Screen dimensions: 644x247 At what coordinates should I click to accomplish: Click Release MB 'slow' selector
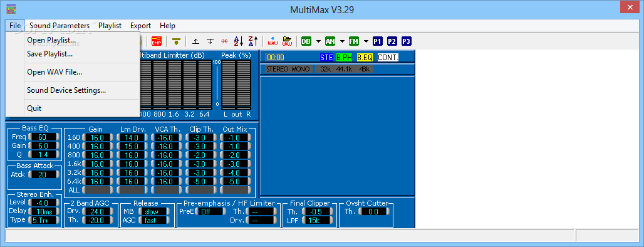coord(155,212)
